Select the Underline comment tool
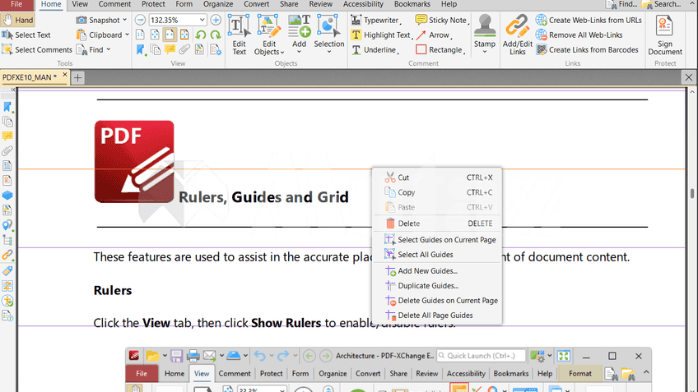Image resolution: width=698 pixels, height=392 pixels. coord(374,49)
